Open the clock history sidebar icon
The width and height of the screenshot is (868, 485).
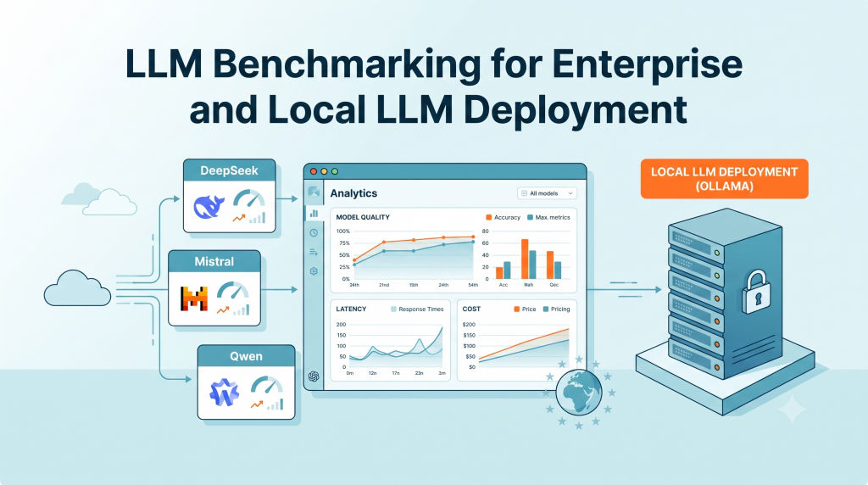[x=314, y=232]
